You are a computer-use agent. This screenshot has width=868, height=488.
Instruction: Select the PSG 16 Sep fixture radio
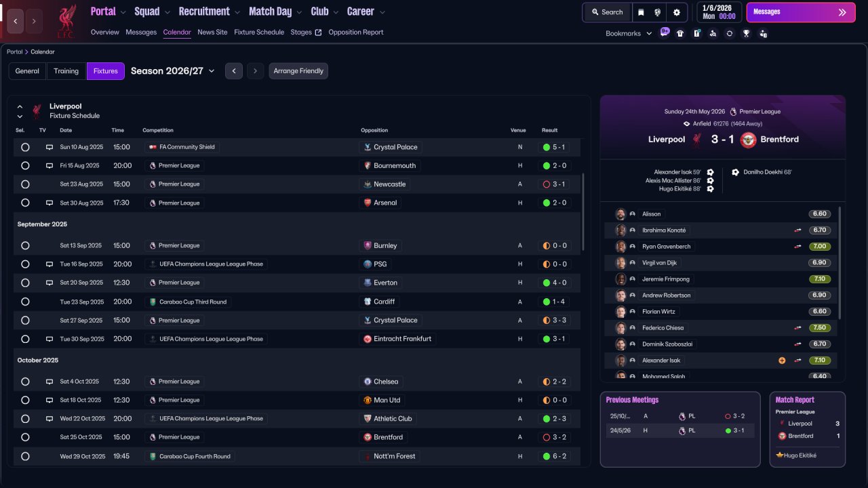coord(25,264)
